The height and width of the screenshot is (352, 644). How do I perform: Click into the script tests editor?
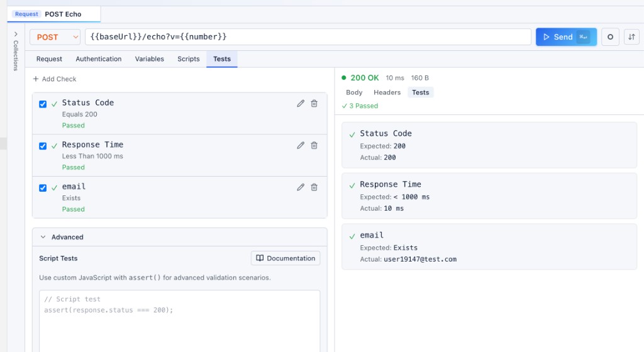pyautogui.click(x=179, y=320)
